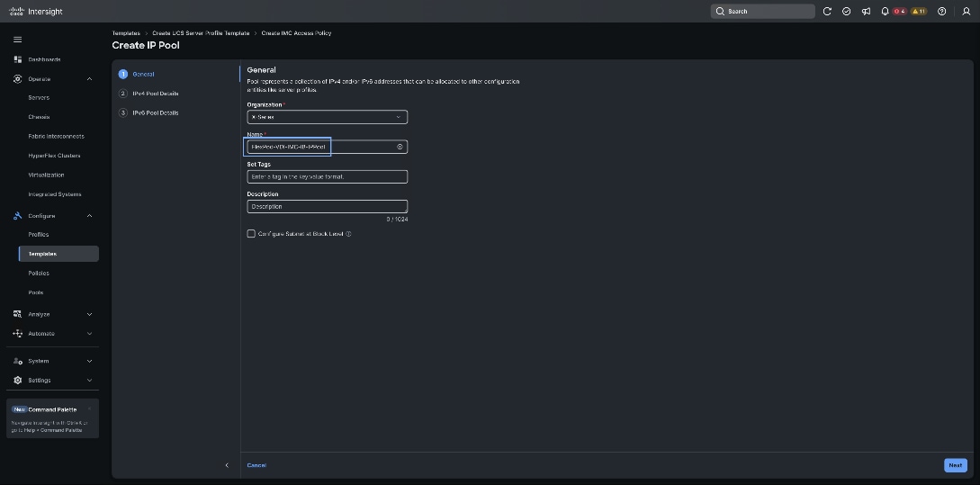
Task: Open the announcements megaphone icon
Action: click(x=866, y=12)
